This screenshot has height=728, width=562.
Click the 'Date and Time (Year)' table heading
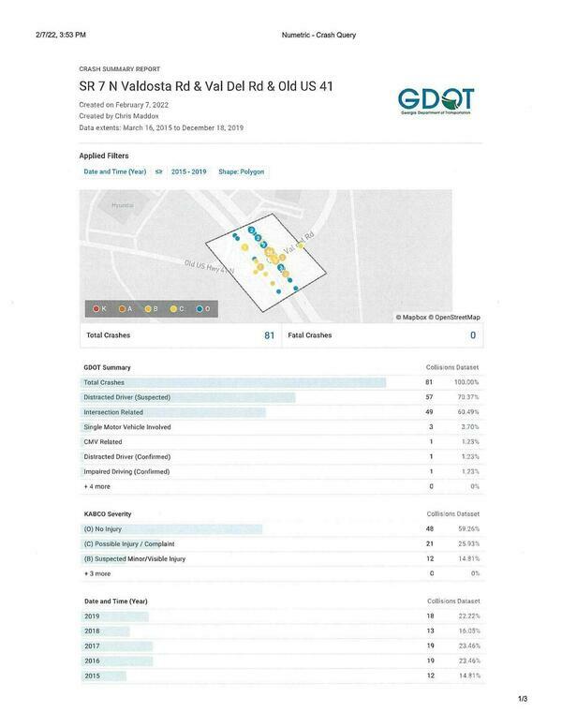pos(116,602)
